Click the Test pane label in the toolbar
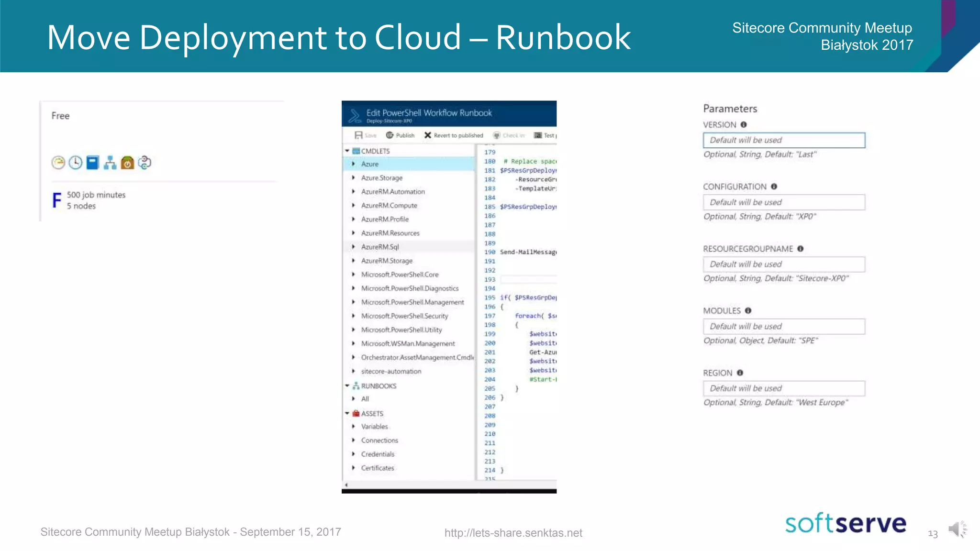The height and width of the screenshot is (551, 980). (550, 135)
